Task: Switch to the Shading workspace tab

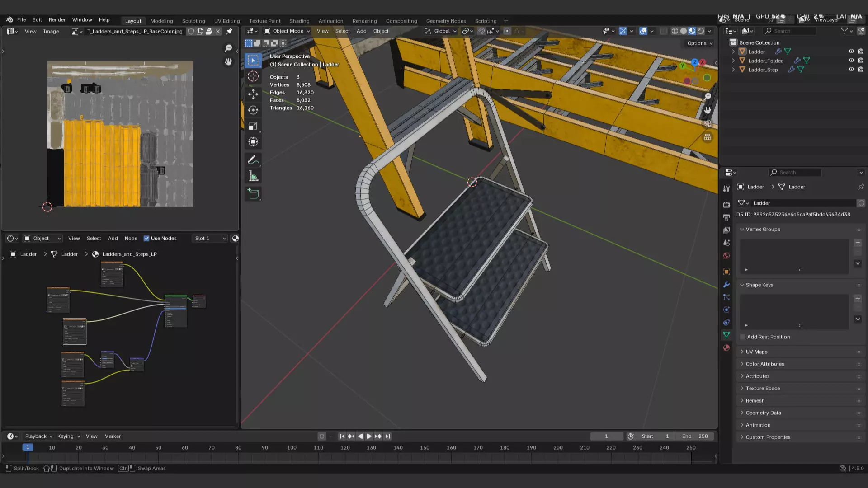Action: (299, 21)
